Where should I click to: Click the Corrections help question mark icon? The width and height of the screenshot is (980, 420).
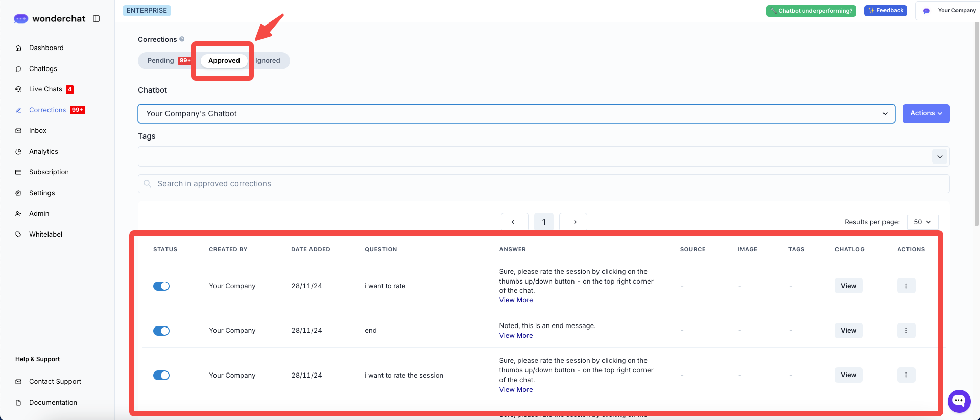point(182,39)
